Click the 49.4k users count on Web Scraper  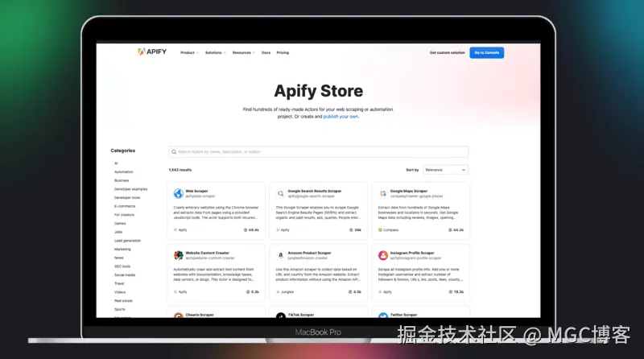(x=251, y=230)
